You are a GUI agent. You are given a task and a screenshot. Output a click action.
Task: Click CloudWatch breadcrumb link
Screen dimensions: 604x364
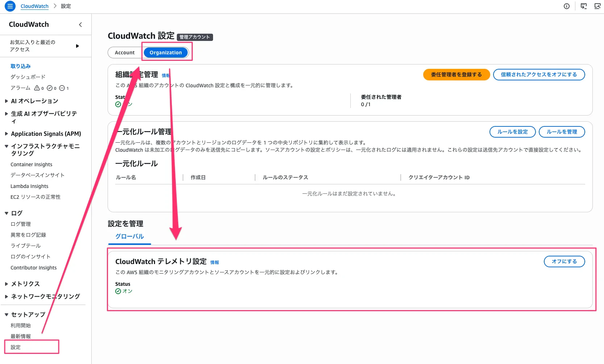[x=34, y=6]
